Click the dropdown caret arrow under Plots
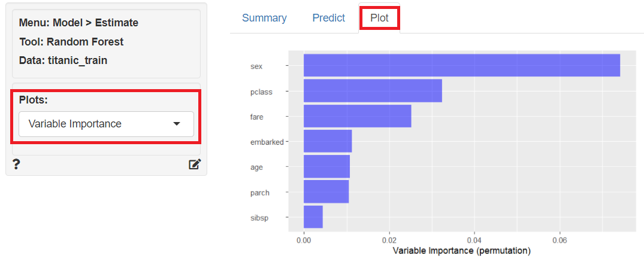This screenshot has width=644, height=265. click(177, 124)
